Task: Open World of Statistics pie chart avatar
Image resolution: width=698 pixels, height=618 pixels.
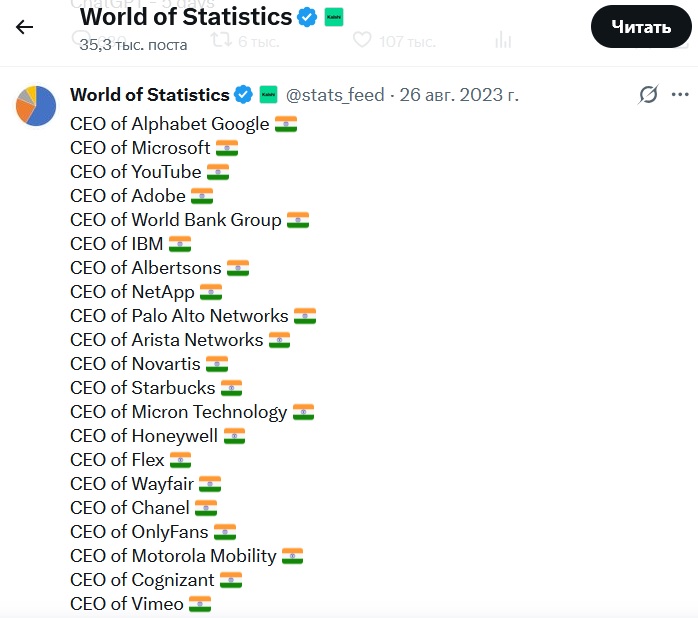Action: click(36, 106)
